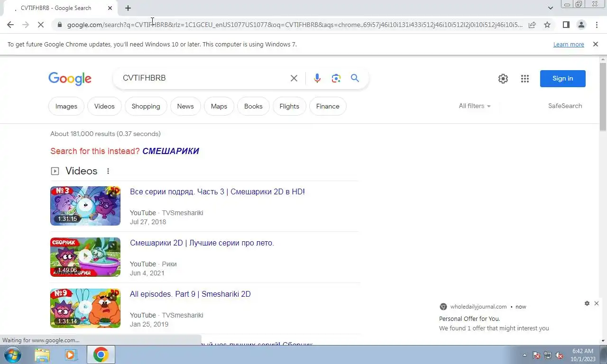Select the CVTIFHBRB browser tab

(x=60, y=8)
